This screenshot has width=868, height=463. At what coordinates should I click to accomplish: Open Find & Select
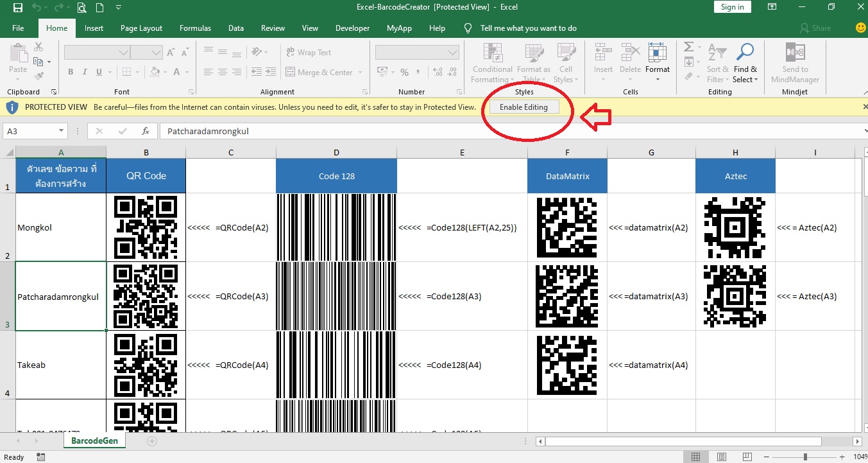click(x=745, y=62)
